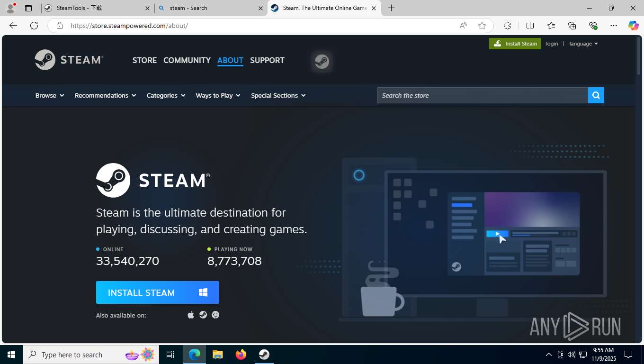Image resolution: width=644 pixels, height=364 pixels.
Task: Expand the Categories dropdown
Action: (166, 95)
